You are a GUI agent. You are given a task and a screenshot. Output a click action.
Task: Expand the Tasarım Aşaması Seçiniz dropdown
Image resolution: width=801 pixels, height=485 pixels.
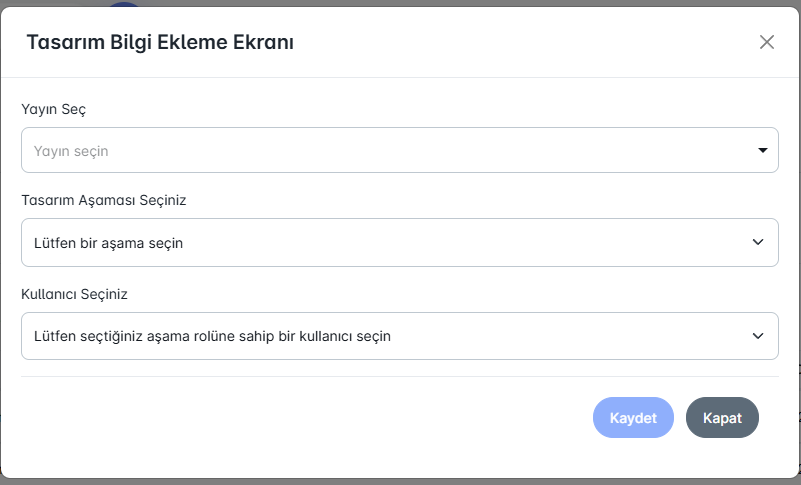(x=399, y=243)
